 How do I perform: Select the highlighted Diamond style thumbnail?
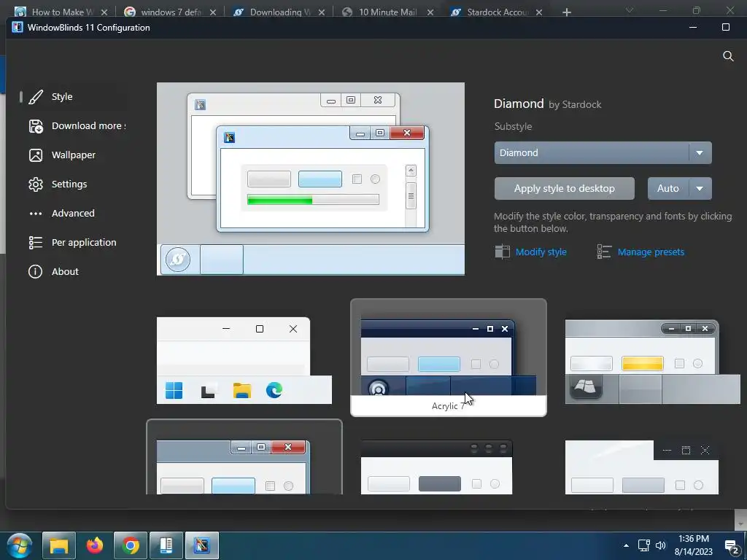[x=244, y=457]
